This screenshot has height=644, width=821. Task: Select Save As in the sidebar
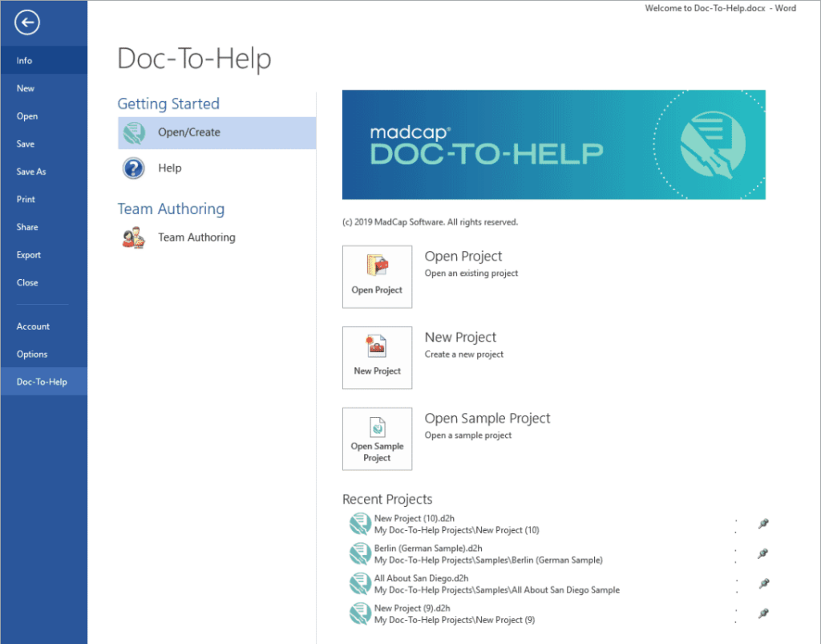[x=44, y=171]
